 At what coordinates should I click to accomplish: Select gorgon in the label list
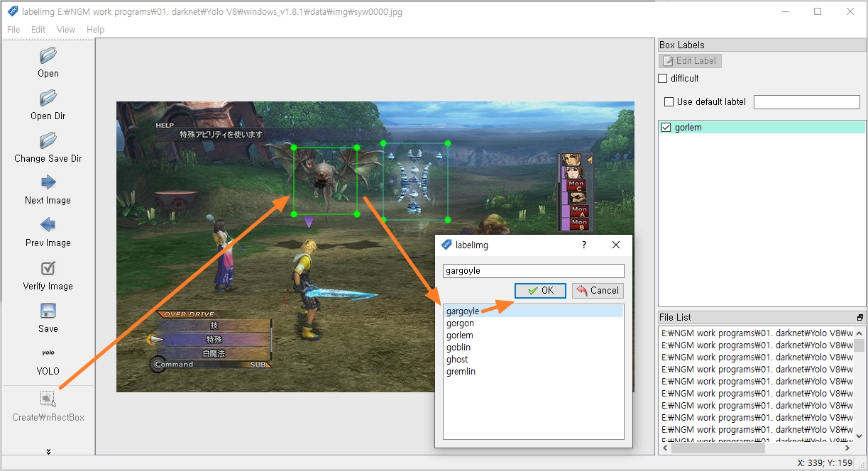[534, 323]
